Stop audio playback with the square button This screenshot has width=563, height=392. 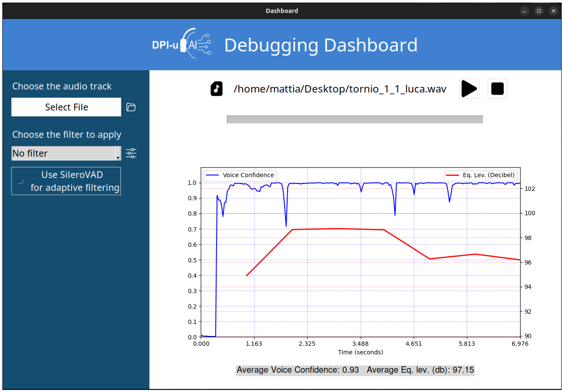pos(497,89)
